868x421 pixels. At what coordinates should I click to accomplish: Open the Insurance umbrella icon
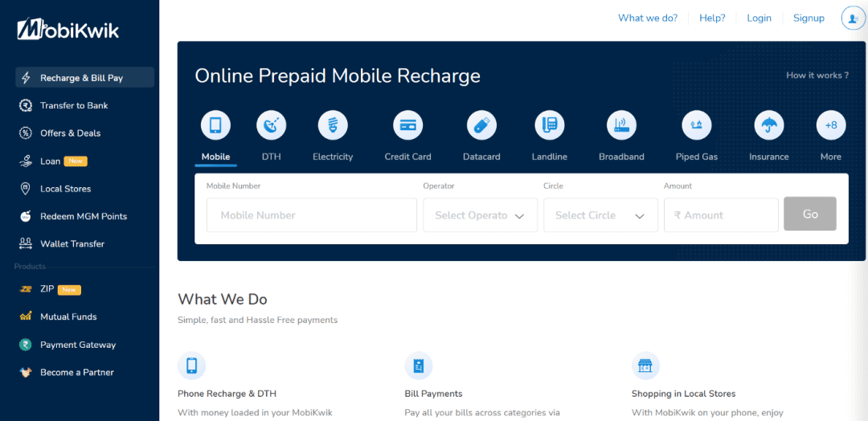[x=769, y=125]
